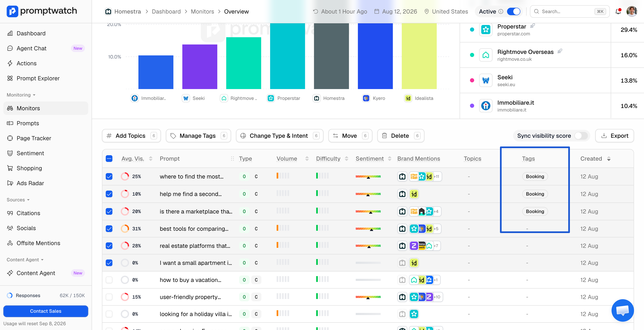Click the visibility ring icon for the 31% row
This screenshot has height=330, width=644.
click(x=125, y=229)
